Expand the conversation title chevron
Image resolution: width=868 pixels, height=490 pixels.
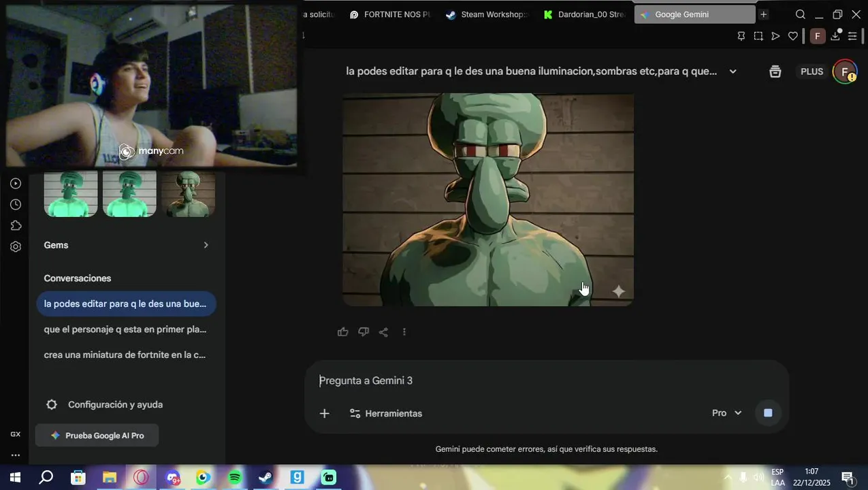733,71
